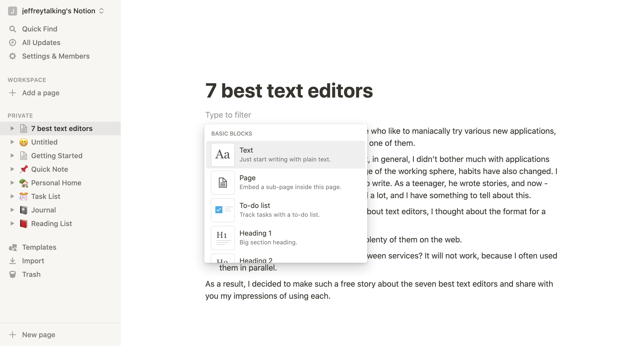
Task: Click the All Updates clock icon
Action: (13, 42)
